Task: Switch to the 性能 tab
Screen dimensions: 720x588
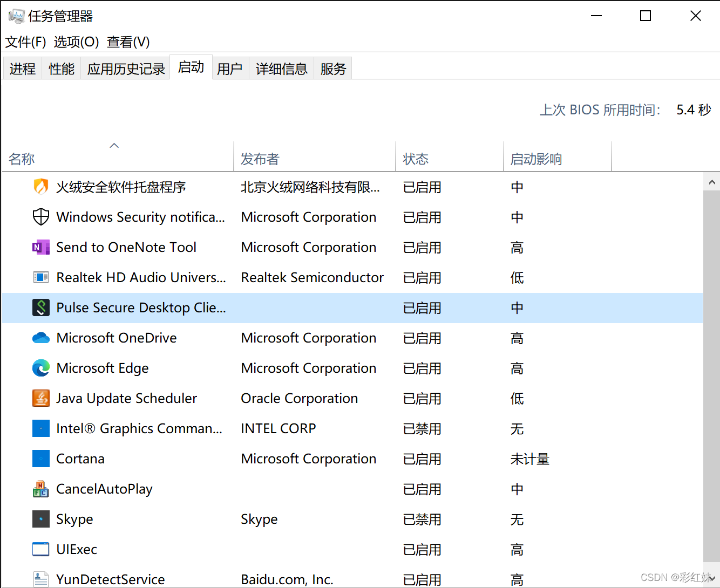Action: click(62, 69)
